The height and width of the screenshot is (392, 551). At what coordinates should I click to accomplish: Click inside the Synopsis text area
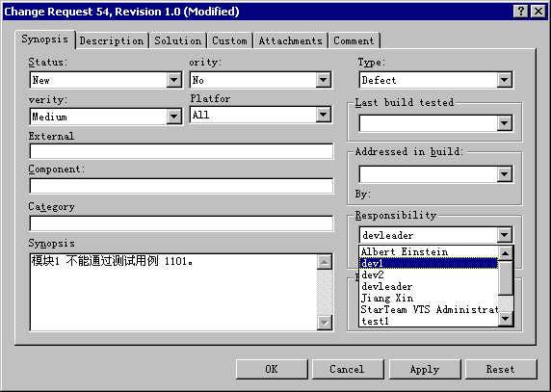[x=173, y=292]
